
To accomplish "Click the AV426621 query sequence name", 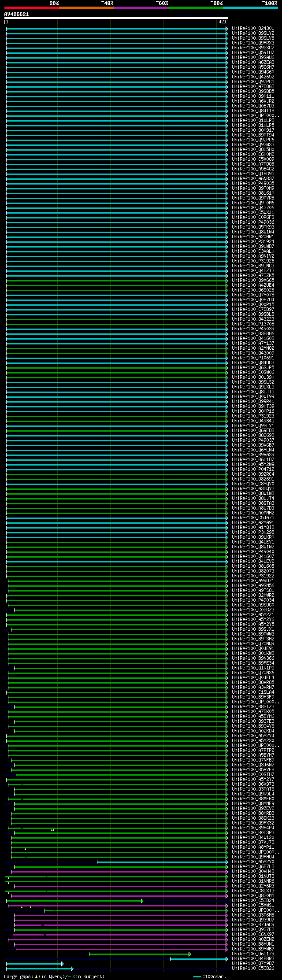I will point(16,14).
